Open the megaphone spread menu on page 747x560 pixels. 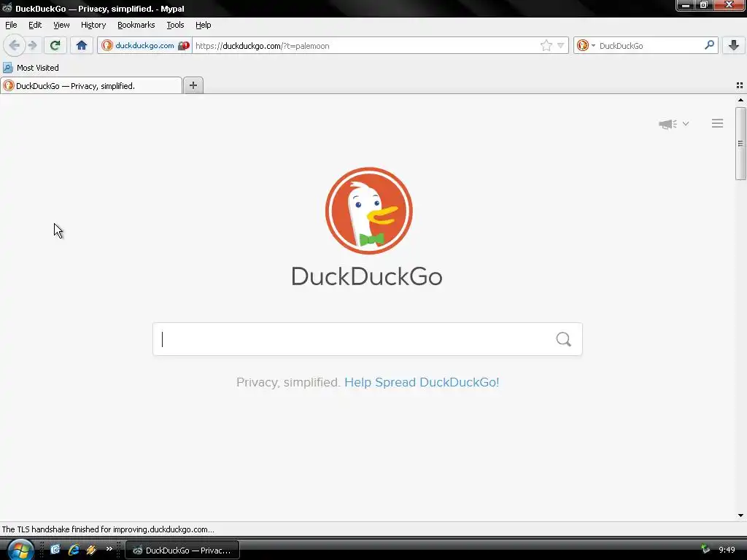pyautogui.click(x=673, y=124)
